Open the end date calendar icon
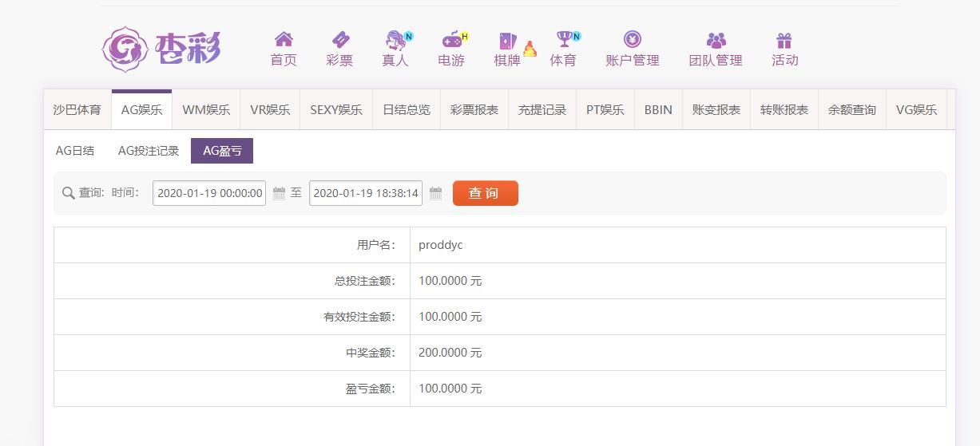Screen dimensions: 980x446 (435, 193)
